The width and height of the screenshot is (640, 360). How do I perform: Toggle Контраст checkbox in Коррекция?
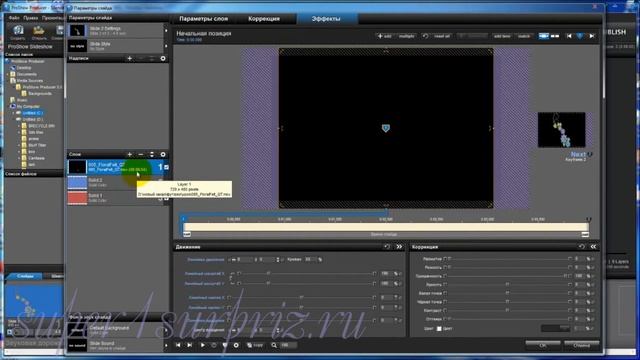[x=445, y=310]
